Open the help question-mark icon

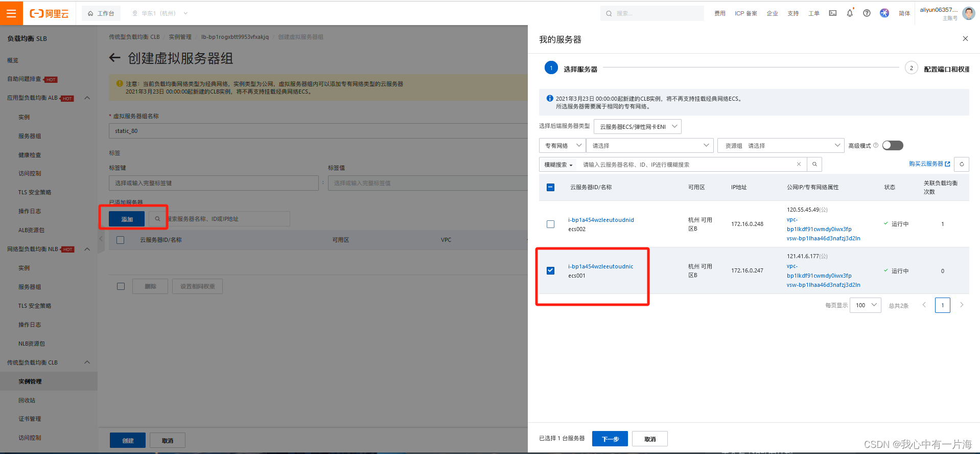867,13
